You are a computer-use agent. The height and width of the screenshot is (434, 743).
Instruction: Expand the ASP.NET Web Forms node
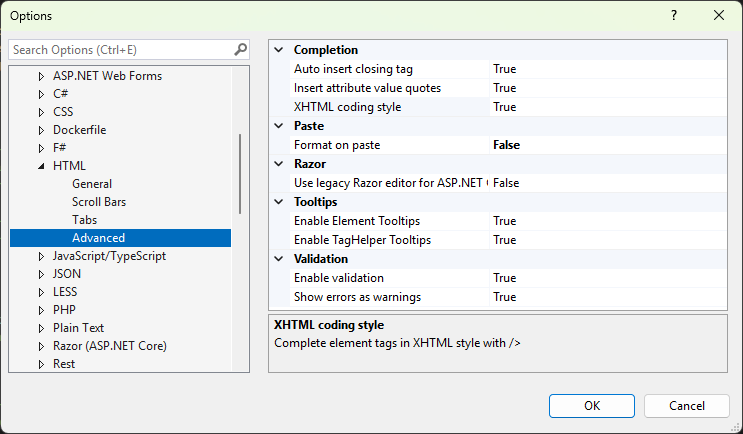[41, 76]
